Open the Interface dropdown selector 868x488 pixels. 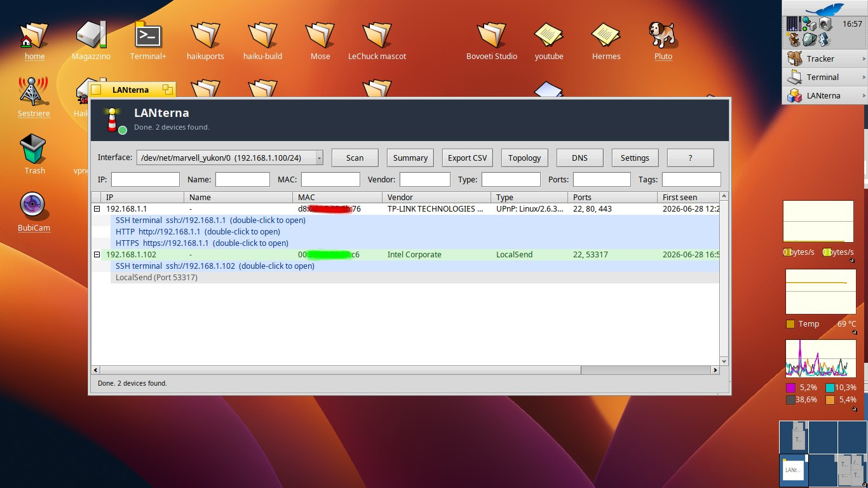pyautogui.click(x=230, y=158)
